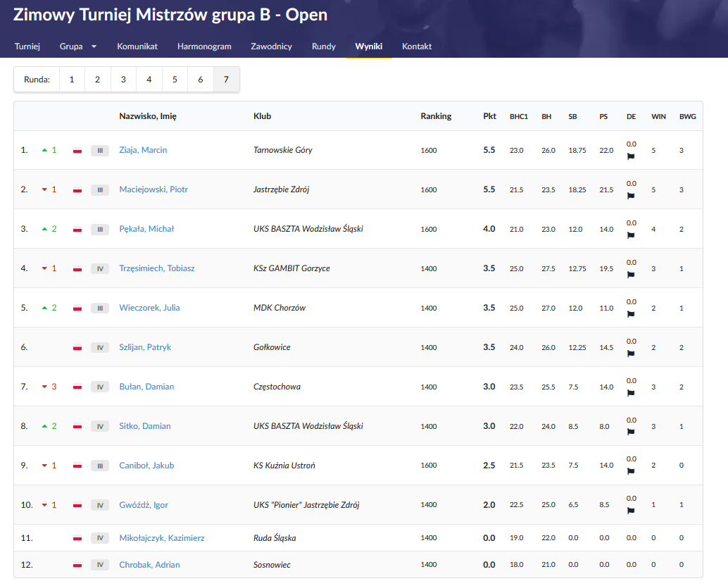Select round 7 in Runda pagination

point(226,80)
